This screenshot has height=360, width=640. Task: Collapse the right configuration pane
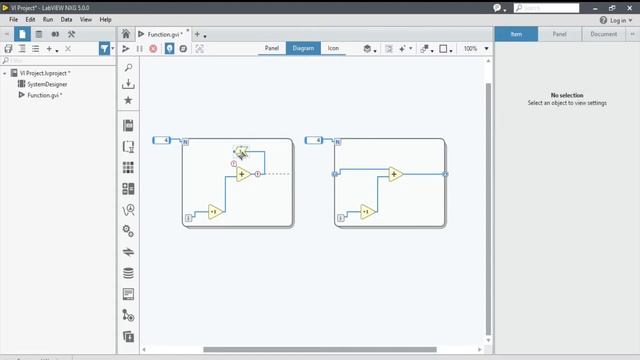point(632,34)
